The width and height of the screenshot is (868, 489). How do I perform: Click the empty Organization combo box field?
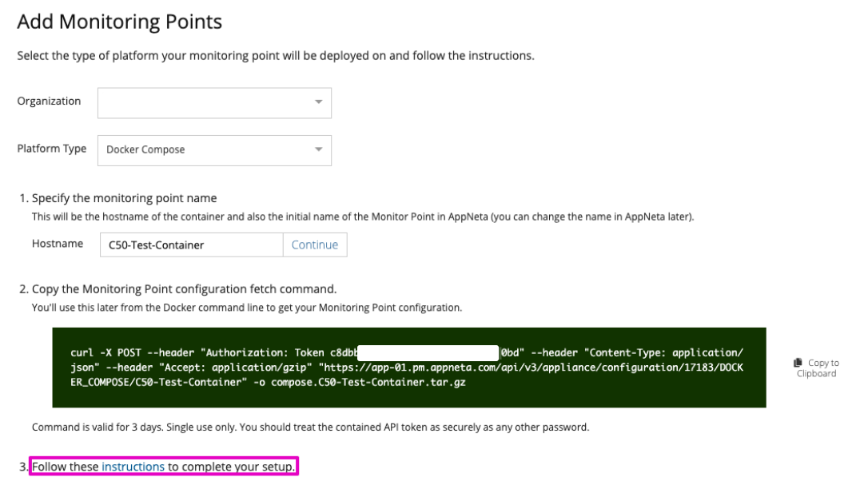click(204, 102)
